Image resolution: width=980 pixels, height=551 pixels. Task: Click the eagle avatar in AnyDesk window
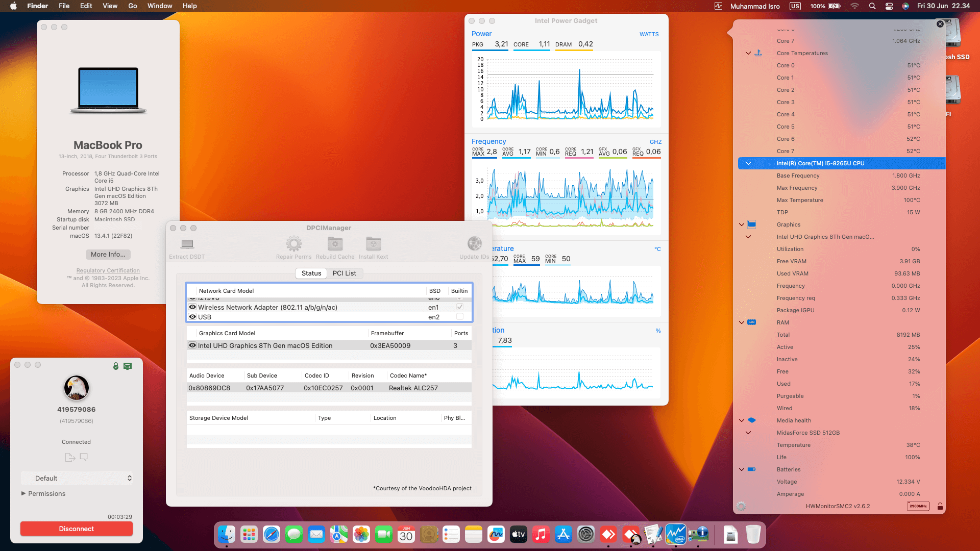pos(77,388)
